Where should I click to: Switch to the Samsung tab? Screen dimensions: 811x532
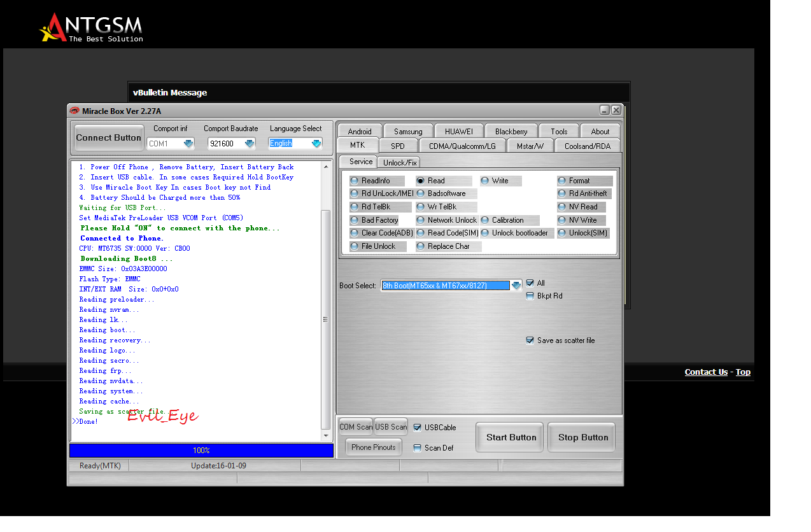[408, 131]
